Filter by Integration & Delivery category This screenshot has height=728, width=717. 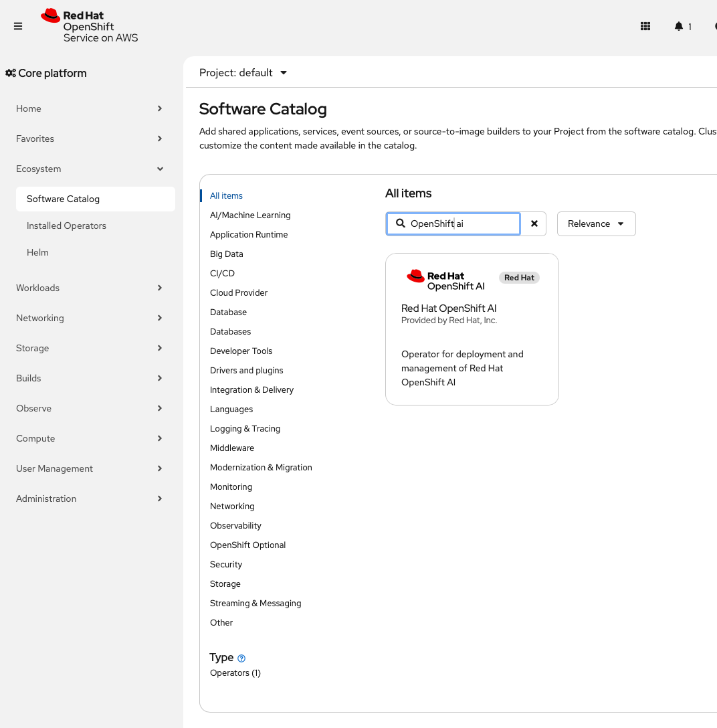click(251, 390)
